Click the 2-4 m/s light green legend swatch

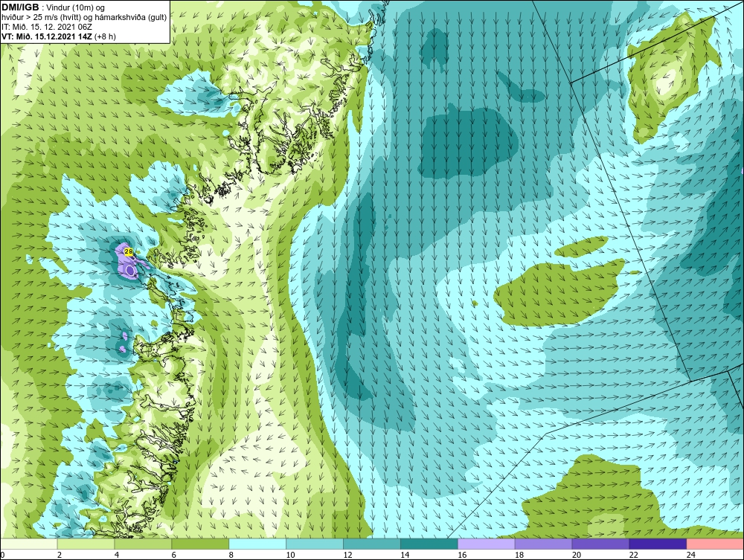[86, 544]
